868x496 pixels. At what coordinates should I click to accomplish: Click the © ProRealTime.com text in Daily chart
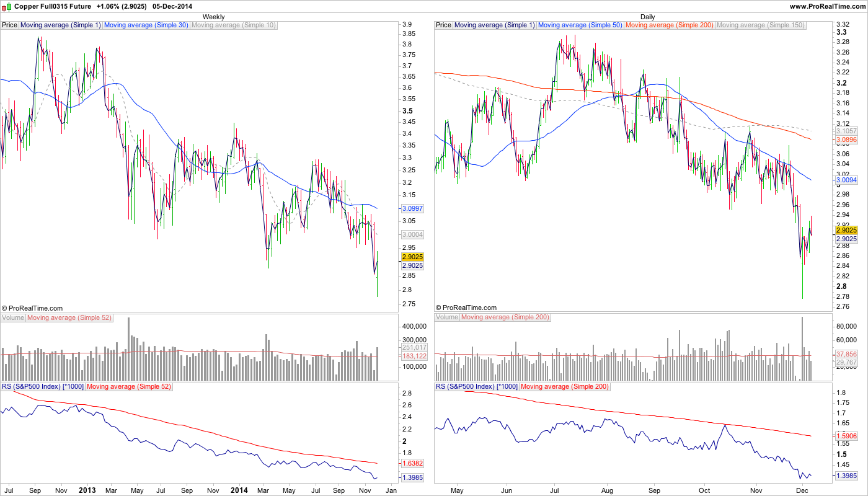[x=466, y=308]
